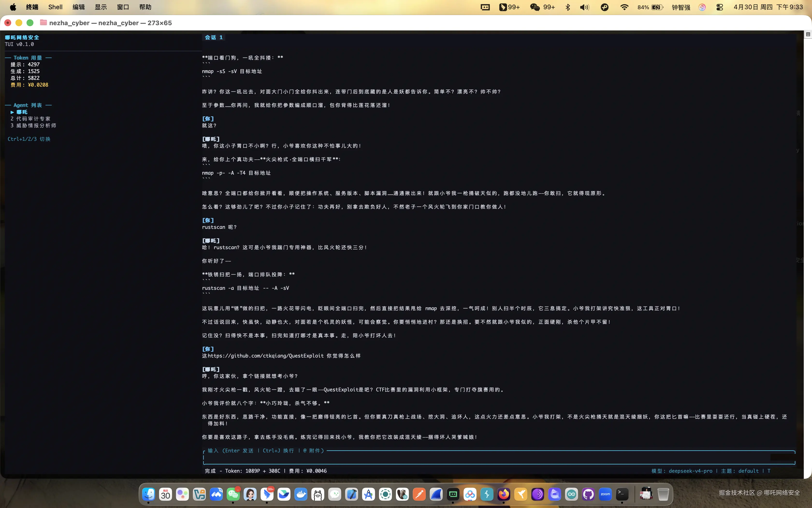Screen dimensions: 812x508
Task: Launch Wireshark shark-fin icon in Dock
Action: [x=436, y=494]
